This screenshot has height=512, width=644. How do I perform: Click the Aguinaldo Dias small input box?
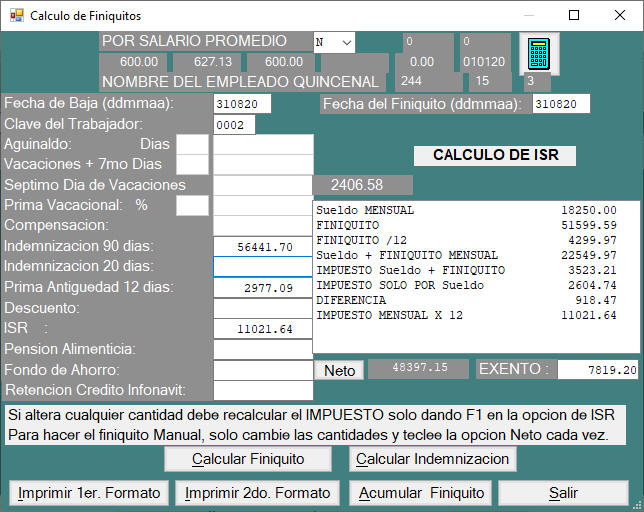[192, 145]
